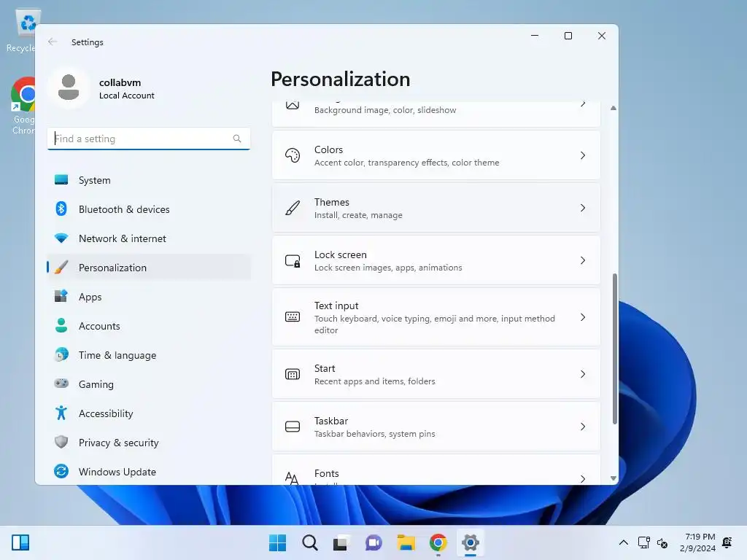Click the Gaming controller icon in sidebar
The image size is (747, 560).
61,384
